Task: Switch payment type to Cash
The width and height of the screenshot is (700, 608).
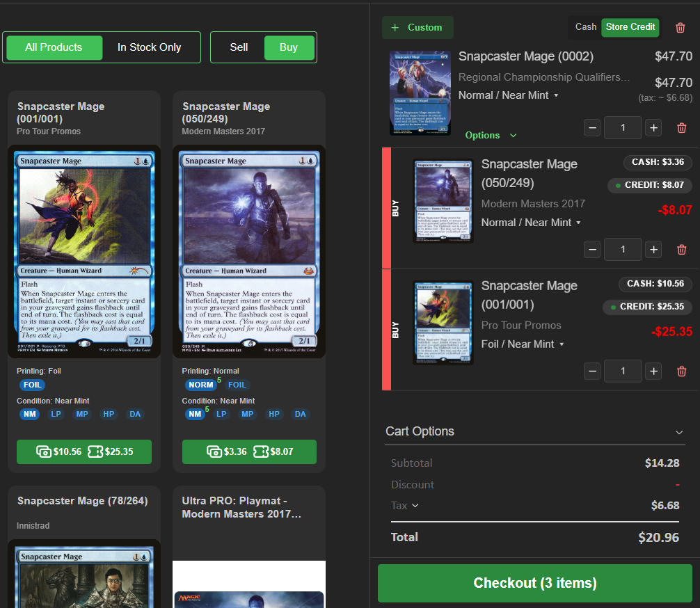Action: point(585,27)
